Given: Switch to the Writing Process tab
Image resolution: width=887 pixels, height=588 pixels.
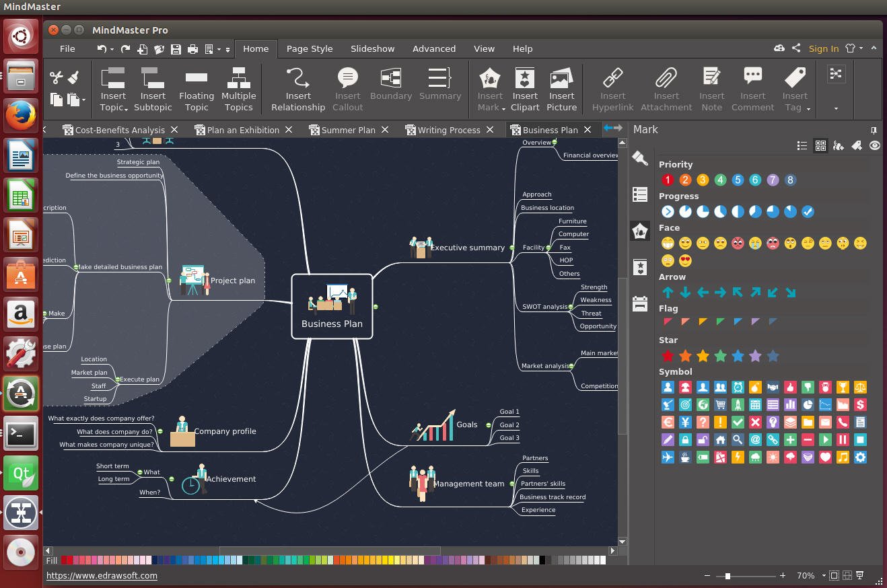Looking at the screenshot, I should click(448, 130).
